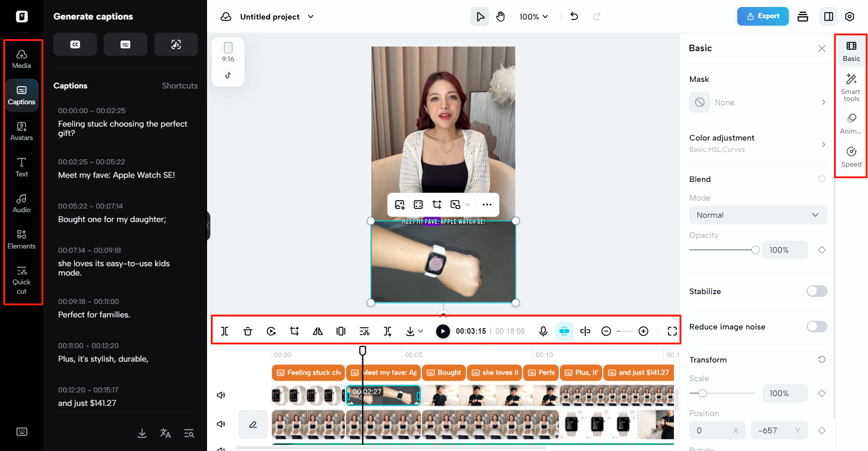Click the timeline zoom slider
868x451 pixels.
pyautogui.click(x=625, y=331)
